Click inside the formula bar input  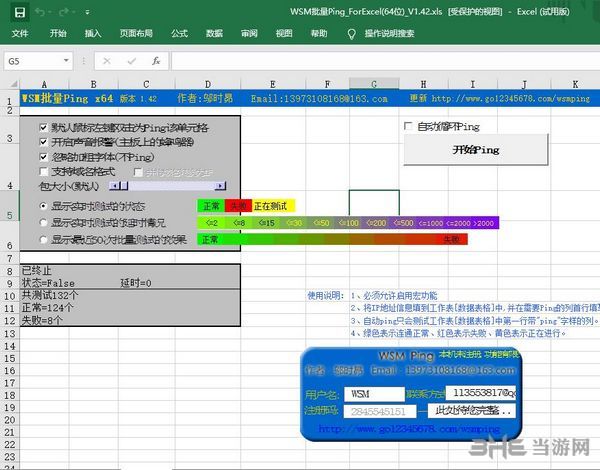[386, 61]
